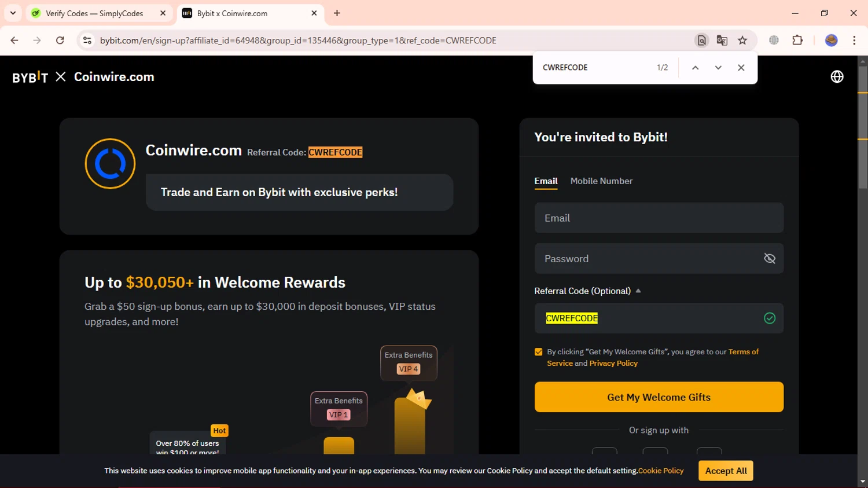Click the globe extension icon beside extensions

(x=774, y=41)
